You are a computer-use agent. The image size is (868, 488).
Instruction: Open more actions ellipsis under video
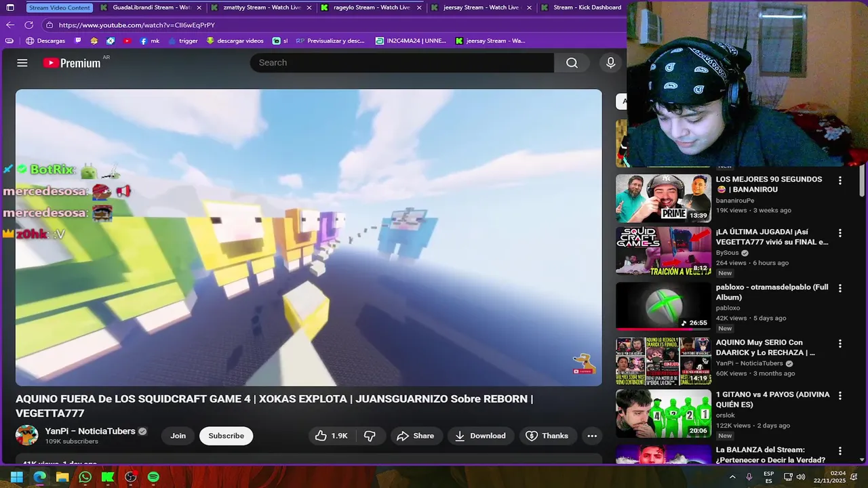[x=592, y=436]
